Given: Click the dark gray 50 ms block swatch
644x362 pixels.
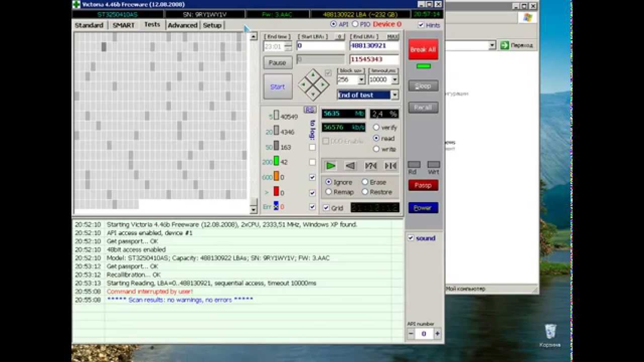Looking at the screenshot, I should tap(276, 146).
